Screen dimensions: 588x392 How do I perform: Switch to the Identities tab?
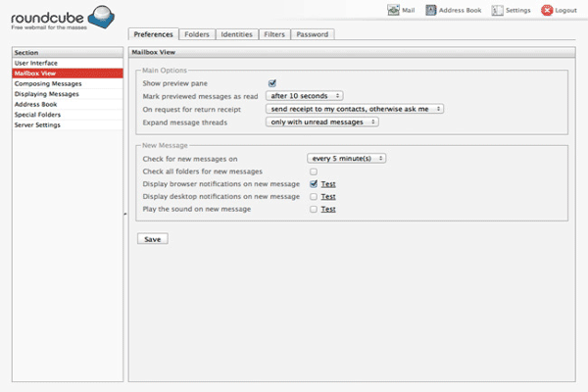[x=236, y=34]
